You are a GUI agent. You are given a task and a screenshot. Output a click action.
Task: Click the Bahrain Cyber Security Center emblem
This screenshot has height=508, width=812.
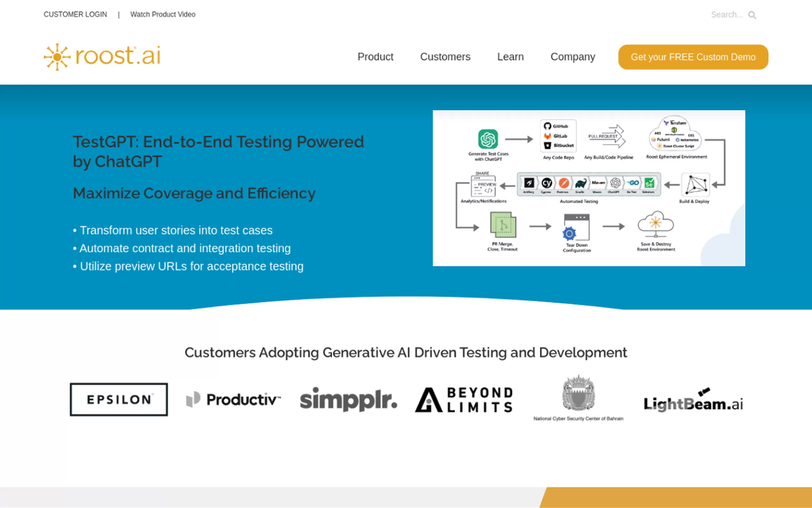[578, 393]
